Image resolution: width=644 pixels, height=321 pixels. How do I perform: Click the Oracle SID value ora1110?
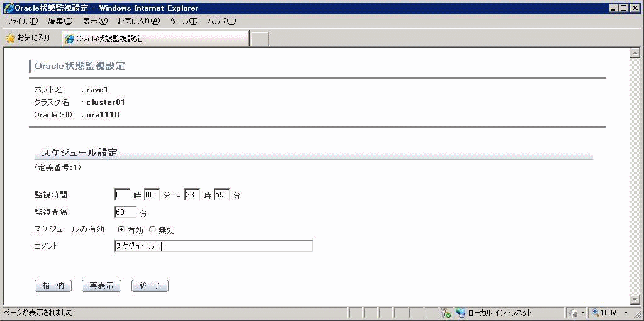click(x=103, y=115)
